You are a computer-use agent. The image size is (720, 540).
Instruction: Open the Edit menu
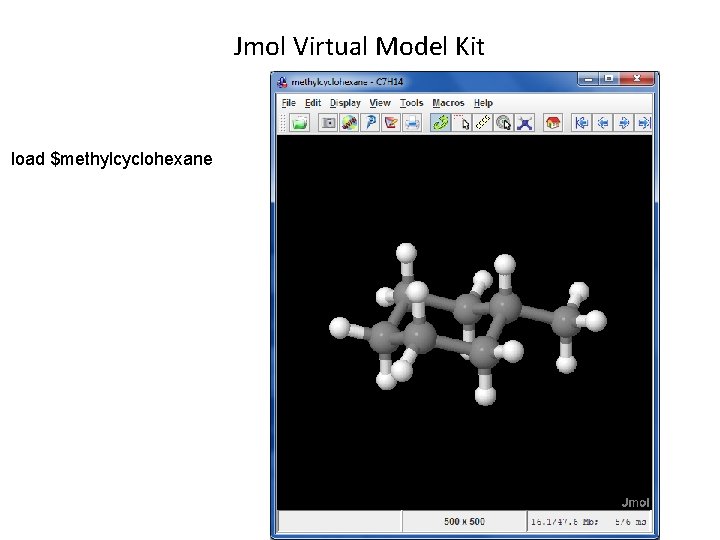click(x=313, y=103)
